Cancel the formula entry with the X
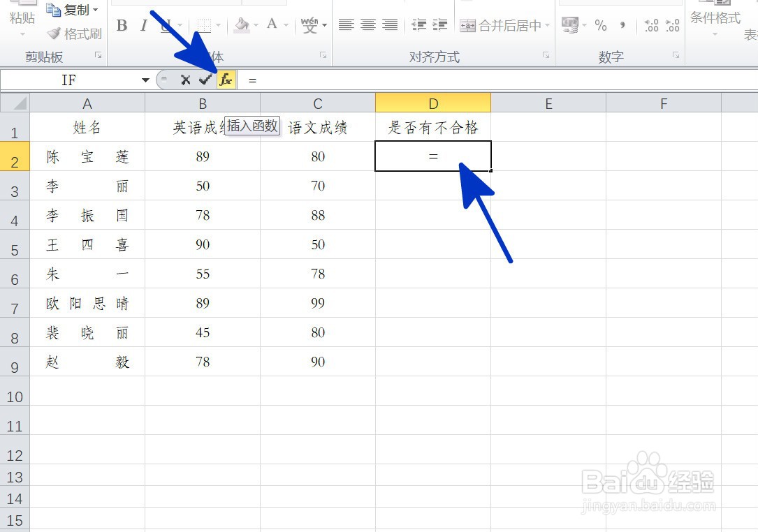The width and height of the screenshot is (758, 532). point(185,80)
